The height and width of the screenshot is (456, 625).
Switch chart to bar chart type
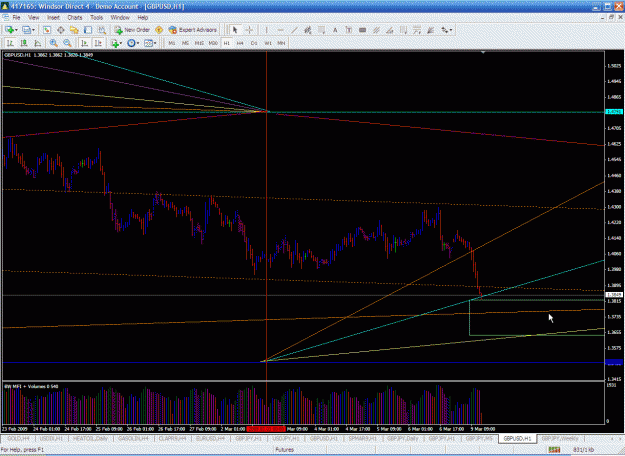coord(10,43)
